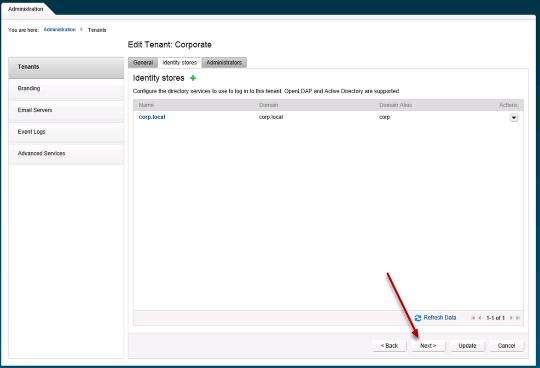The height and width of the screenshot is (368, 540).
Task: Open Event Logs in the sidebar
Action: (66, 132)
